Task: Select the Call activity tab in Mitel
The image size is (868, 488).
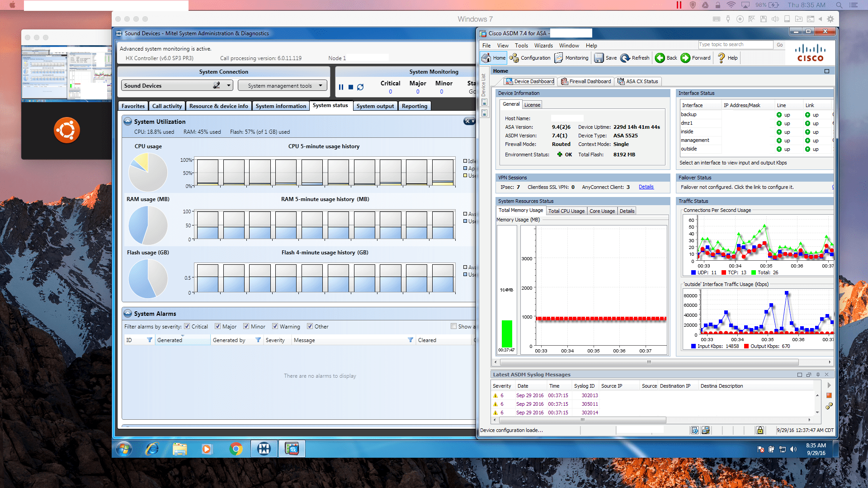Action: click(167, 106)
